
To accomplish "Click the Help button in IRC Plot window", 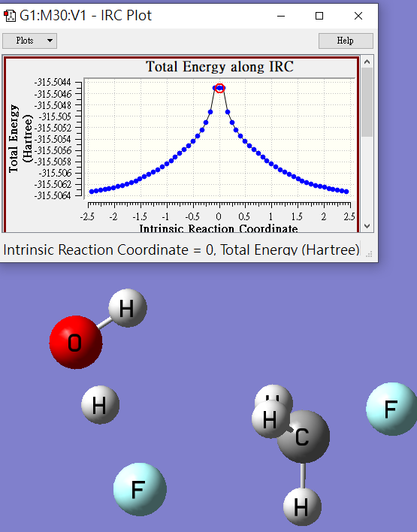I will pyautogui.click(x=346, y=41).
